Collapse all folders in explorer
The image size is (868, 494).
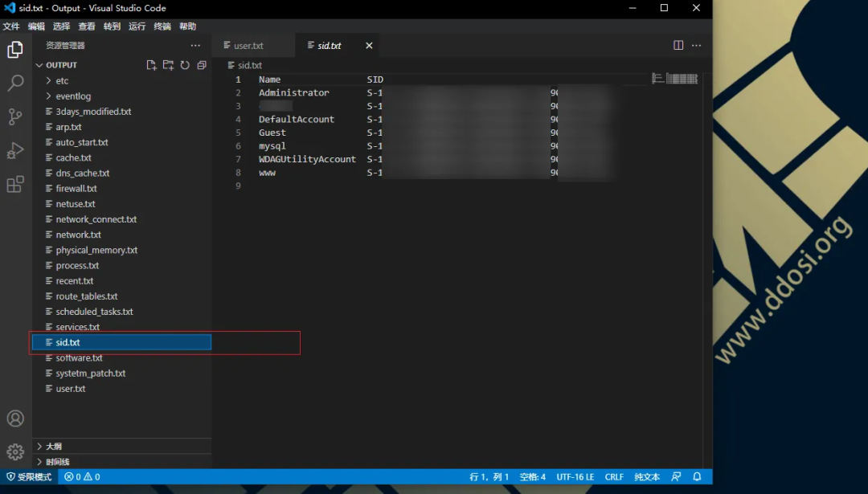pyautogui.click(x=202, y=65)
